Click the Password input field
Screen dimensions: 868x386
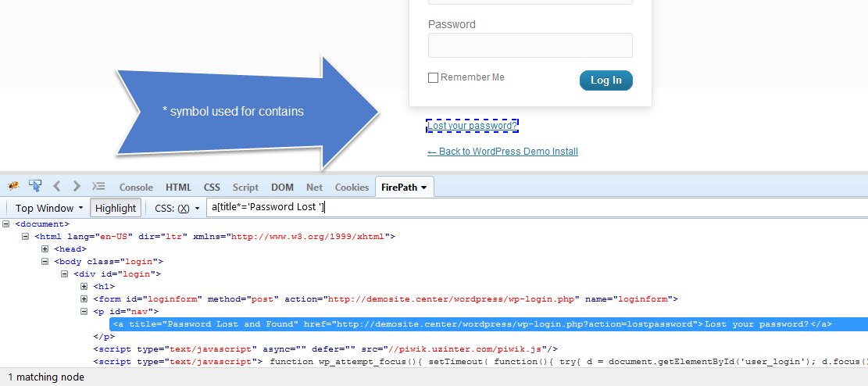[x=530, y=45]
